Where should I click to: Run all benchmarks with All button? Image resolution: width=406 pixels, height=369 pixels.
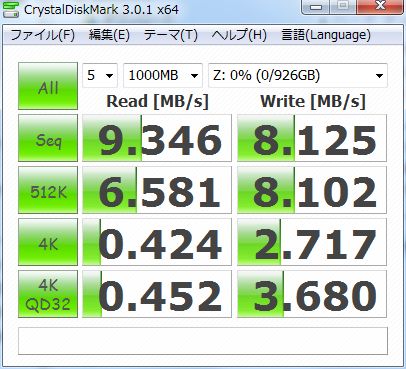48,86
